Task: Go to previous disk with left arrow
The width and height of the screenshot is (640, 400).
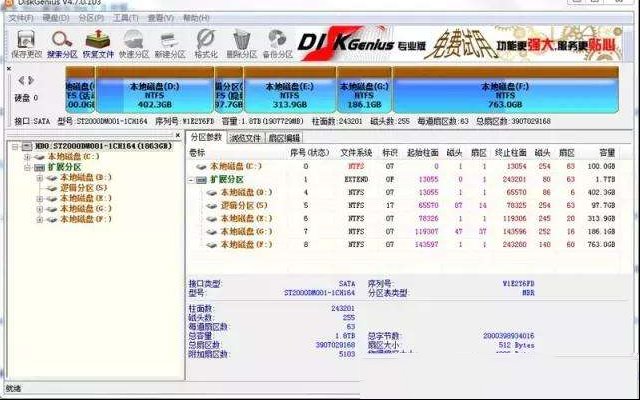Action: (21, 80)
